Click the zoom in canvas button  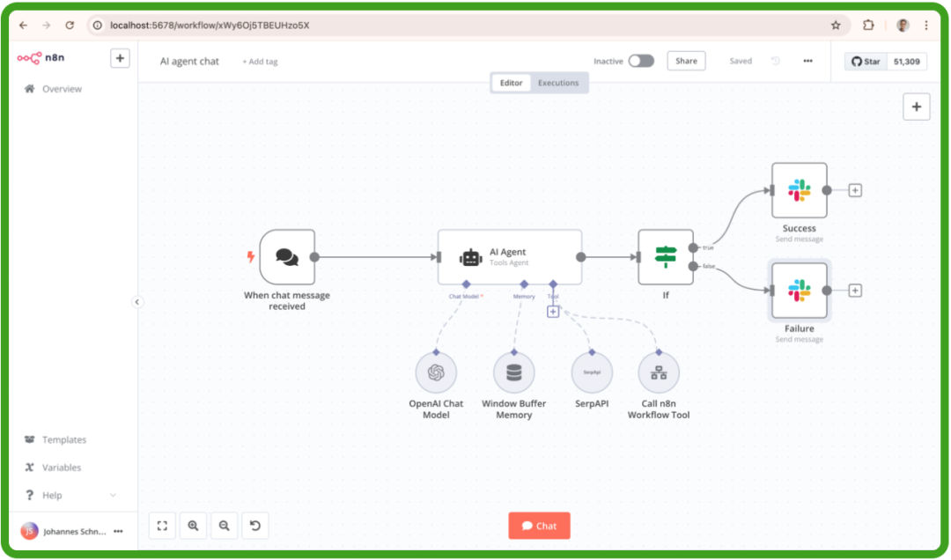click(193, 526)
